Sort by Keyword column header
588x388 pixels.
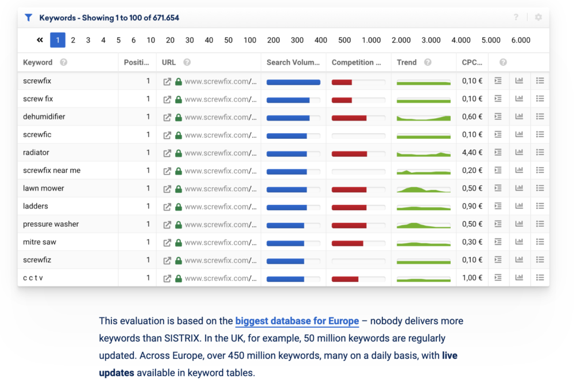coord(37,62)
